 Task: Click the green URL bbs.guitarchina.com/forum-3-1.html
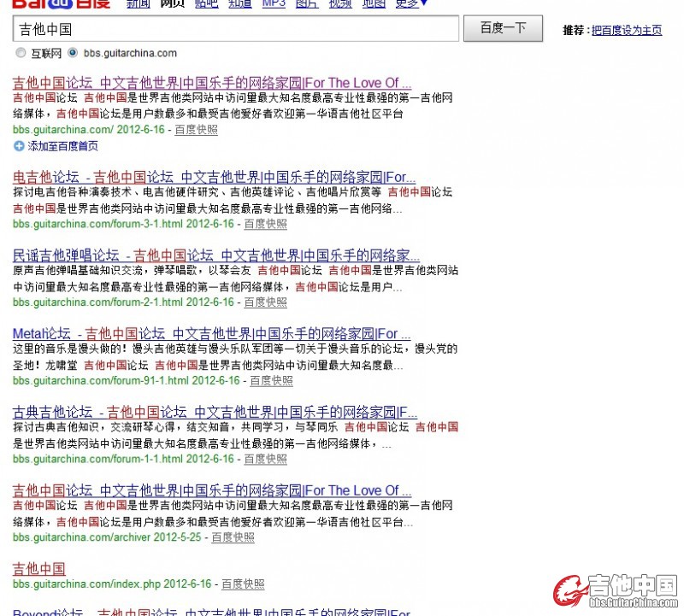click(x=98, y=224)
